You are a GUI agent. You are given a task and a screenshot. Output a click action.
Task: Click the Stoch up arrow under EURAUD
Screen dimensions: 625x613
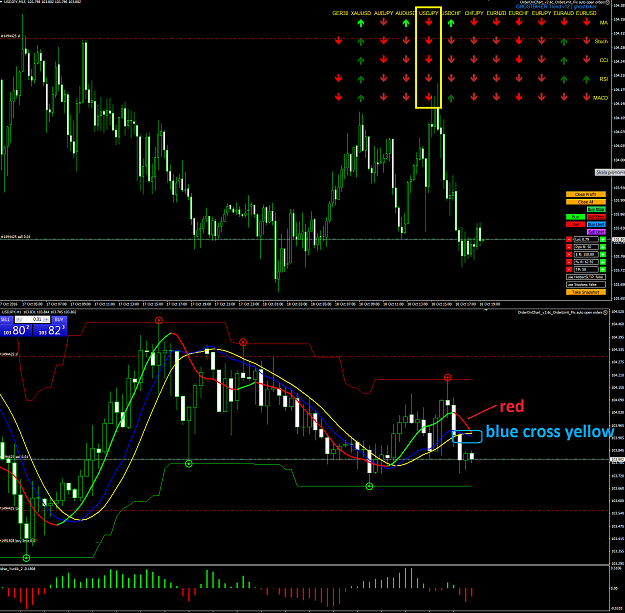pos(564,41)
